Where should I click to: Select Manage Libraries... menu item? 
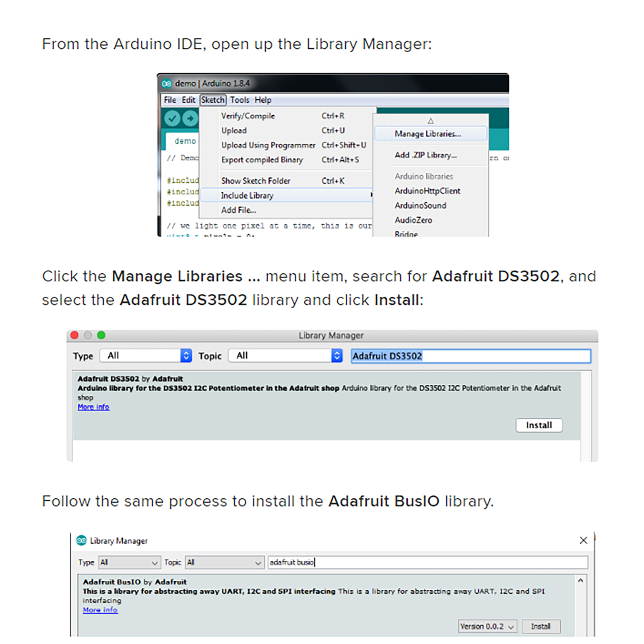427,134
